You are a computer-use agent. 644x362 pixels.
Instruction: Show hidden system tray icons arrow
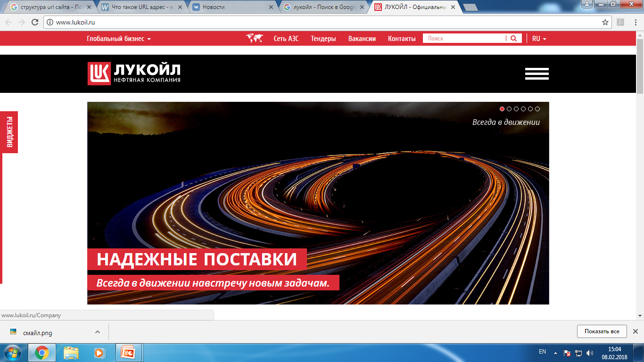click(x=556, y=353)
